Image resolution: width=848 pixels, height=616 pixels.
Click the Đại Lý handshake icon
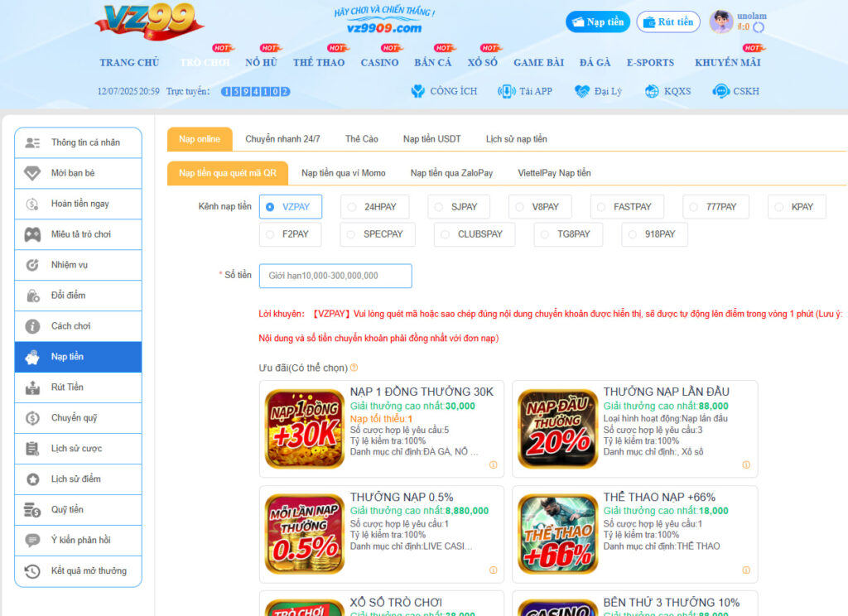pyautogui.click(x=582, y=91)
